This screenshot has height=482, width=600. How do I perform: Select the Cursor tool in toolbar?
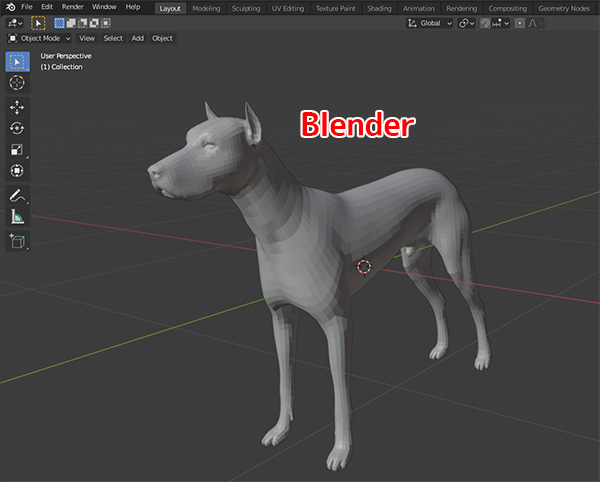tap(17, 83)
